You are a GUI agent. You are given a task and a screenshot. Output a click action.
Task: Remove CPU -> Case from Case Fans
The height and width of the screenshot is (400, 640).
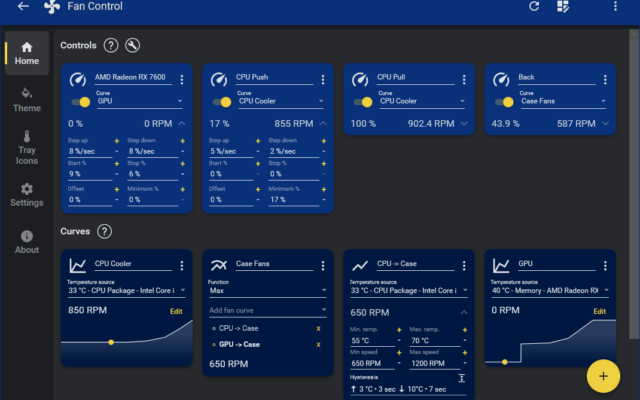(318, 329)
